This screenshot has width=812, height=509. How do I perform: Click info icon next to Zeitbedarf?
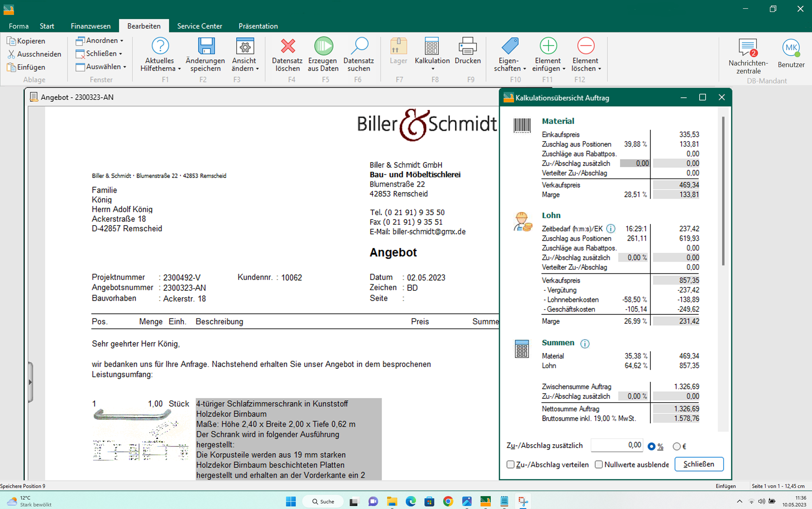(x=611, y=229)
